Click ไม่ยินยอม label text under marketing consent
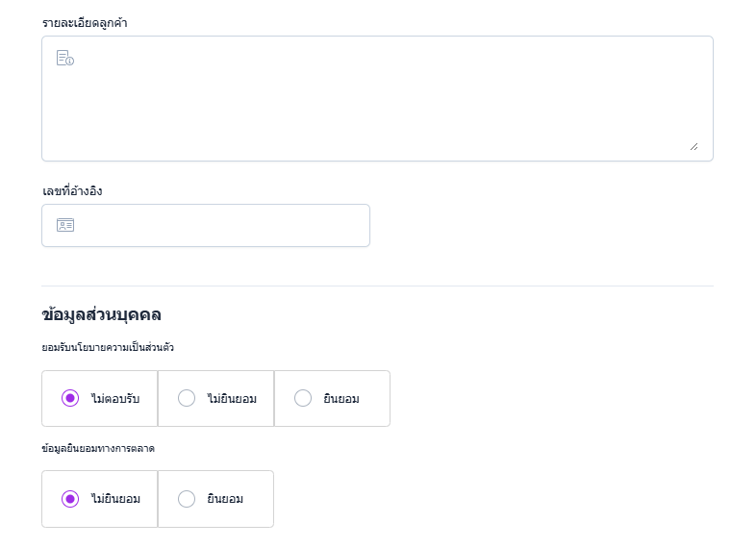This screenshot has height=548, width=756. [115, 499]
